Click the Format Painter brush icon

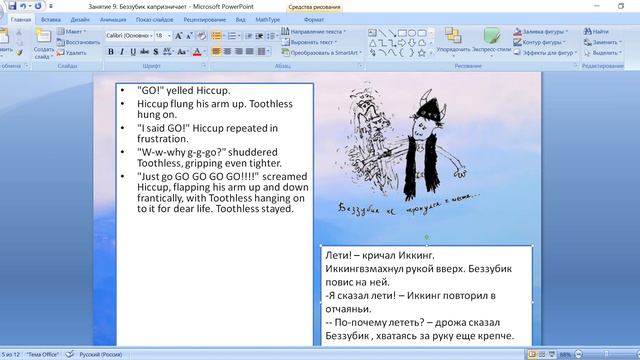point(19,53)
